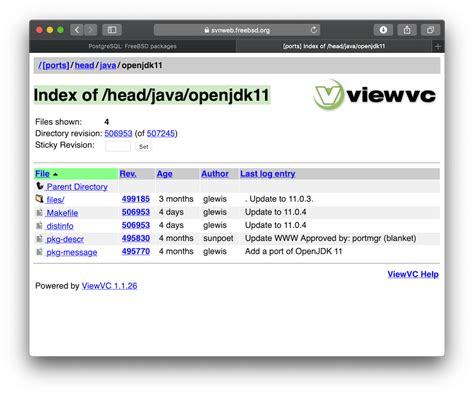Focus the Sticky Revision input field
The height and width of the screenshot is (395, 474).
(x=118, y=146)
